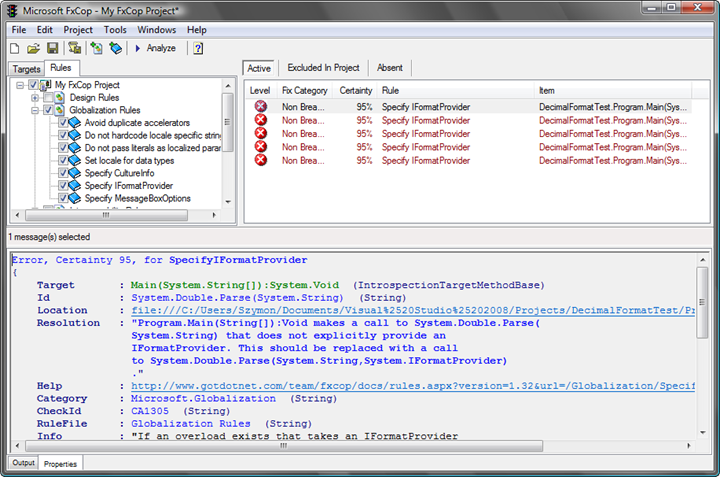
Task: Sort messages by Fix Category column
Action: click(x=305, y=90)
